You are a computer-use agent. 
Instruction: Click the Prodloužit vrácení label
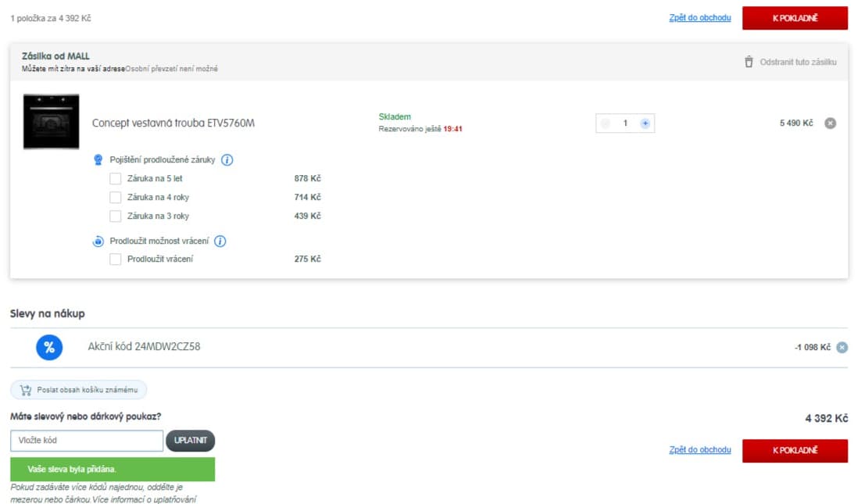pos(160,259)
